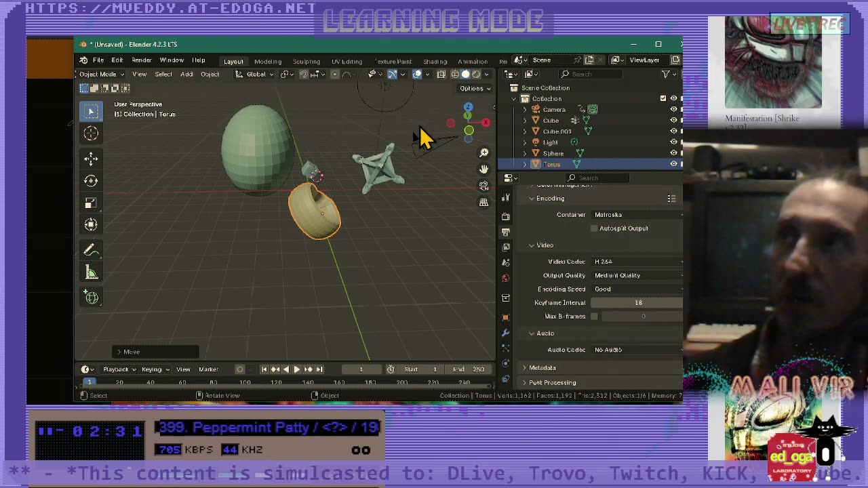Hide the Torus in the outliner
Image resolution: width=868 pixels, height=488 pixels.
pyautogui.click(x=673, y=164)
